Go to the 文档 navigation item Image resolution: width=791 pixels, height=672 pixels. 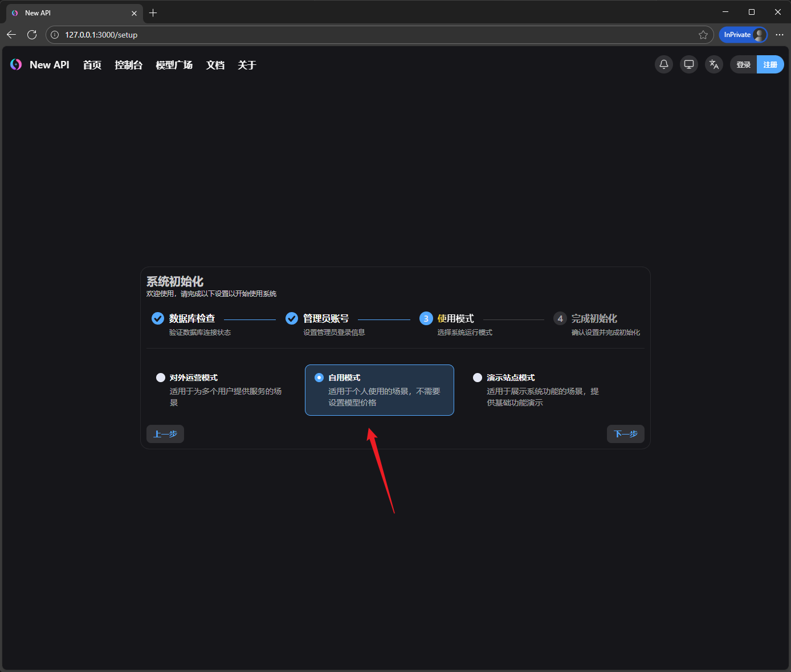pyautogui.click(x=215, y=65)
